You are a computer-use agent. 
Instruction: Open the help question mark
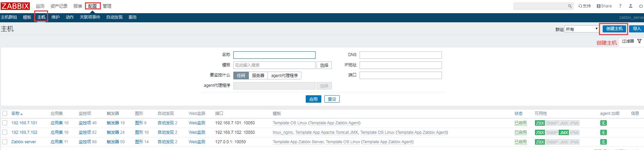(x=620, y=6)
